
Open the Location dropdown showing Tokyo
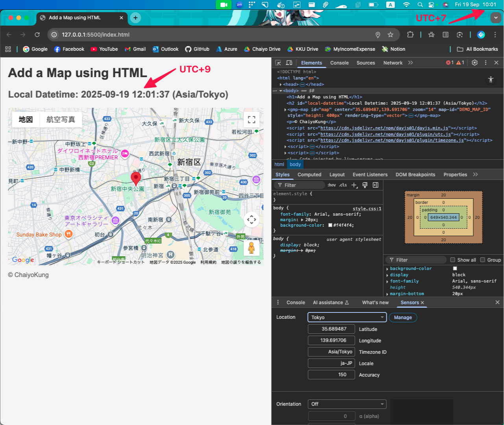[347, 317]
